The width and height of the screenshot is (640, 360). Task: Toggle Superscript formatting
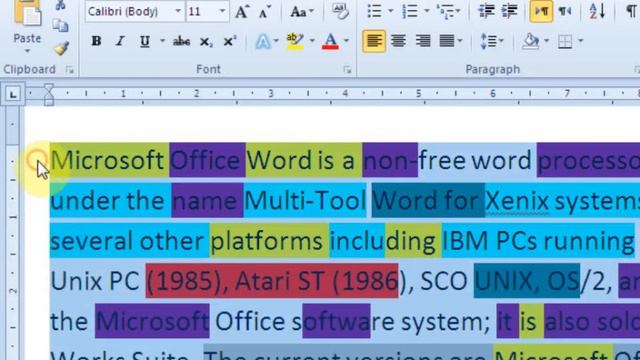[x=230, y=41]
